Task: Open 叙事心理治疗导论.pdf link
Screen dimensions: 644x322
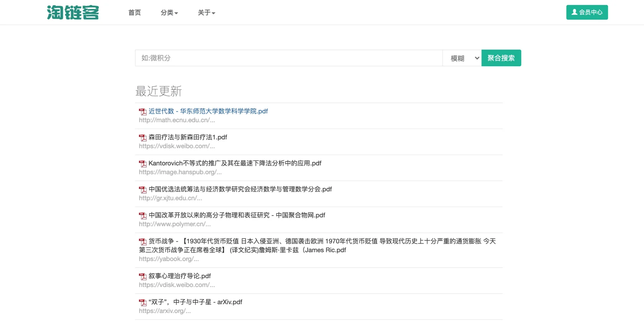Action: (179, 276)
